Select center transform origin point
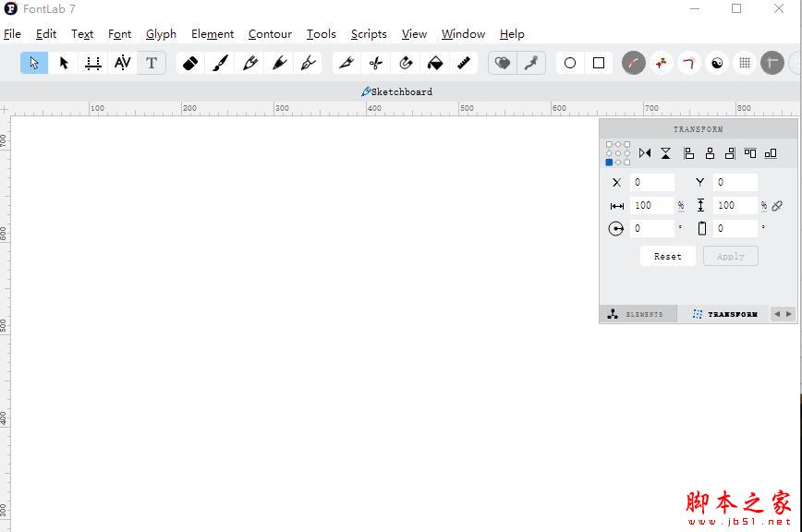The height and width of the screenshot is (532, 802). click(x=618, y=153)
